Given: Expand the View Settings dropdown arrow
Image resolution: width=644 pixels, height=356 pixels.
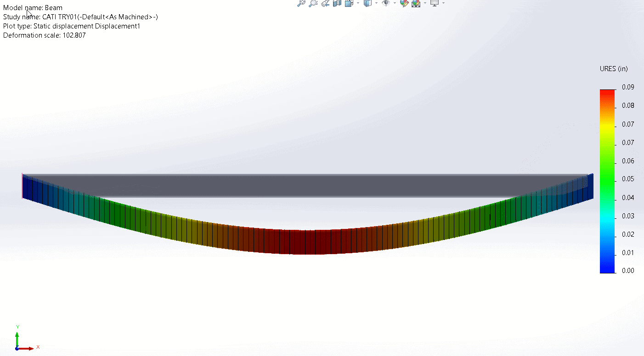Looking at the screenshot, I should click(x=443, y=3).
